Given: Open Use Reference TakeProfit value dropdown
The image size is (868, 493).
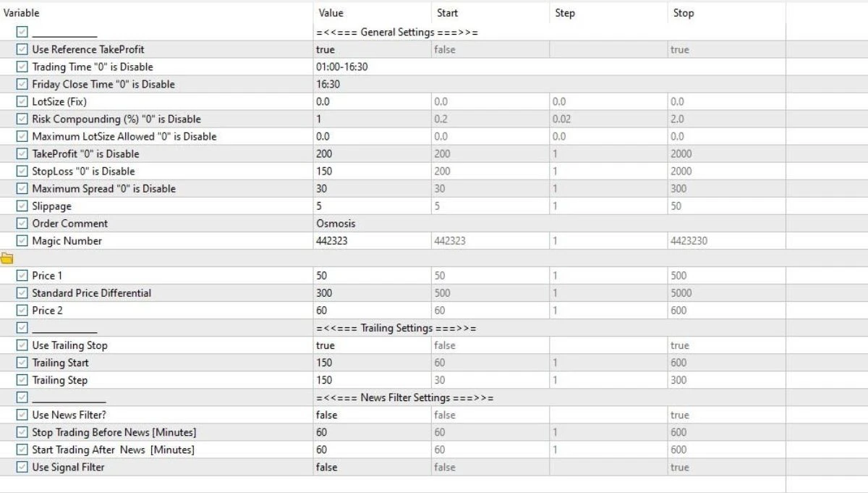Looking at the screenshot, I should (x=372, y=49).
